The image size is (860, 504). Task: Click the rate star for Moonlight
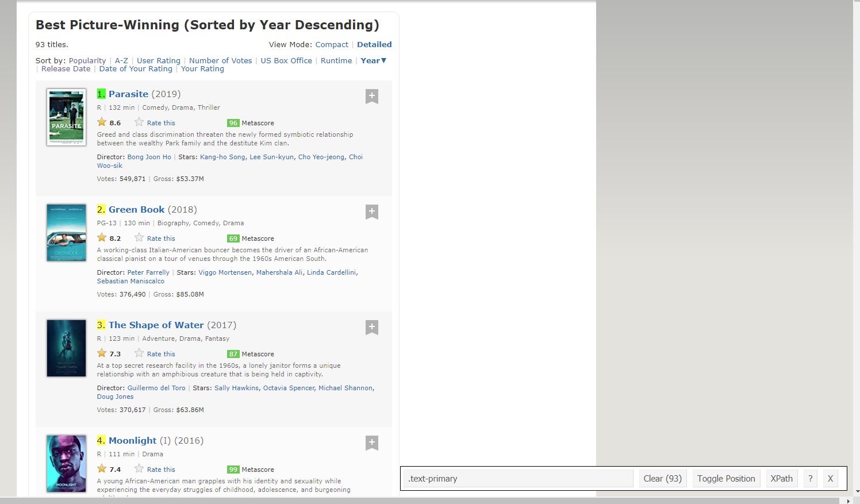click(139, 468)
